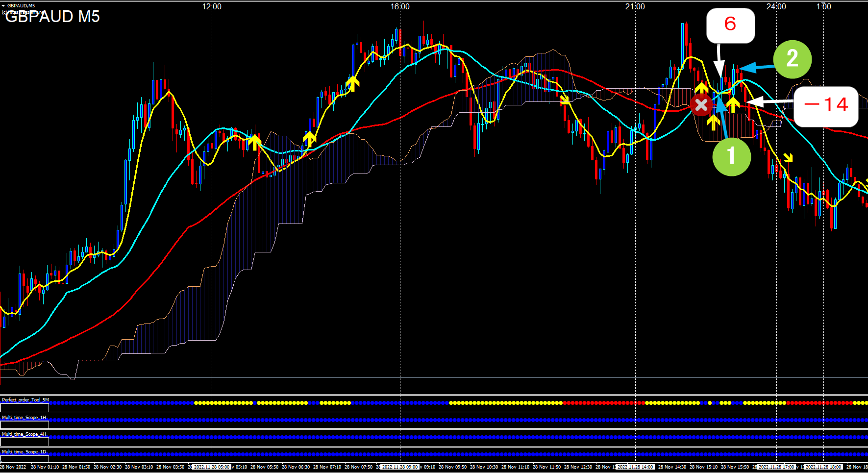
Task: Click the small GBPAUD,M5 chart symbol label
Action: tap(21, 6)
